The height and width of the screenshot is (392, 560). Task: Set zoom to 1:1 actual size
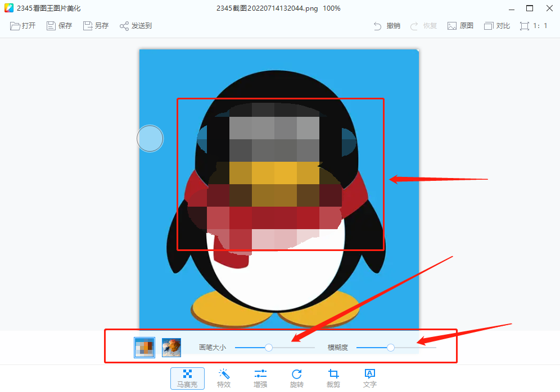point(533,25)
